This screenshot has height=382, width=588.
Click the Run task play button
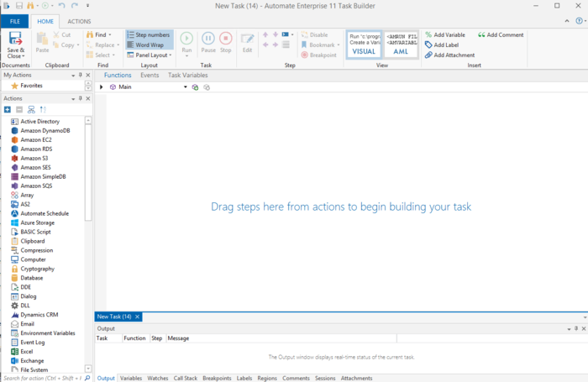(x=186, y=39)
